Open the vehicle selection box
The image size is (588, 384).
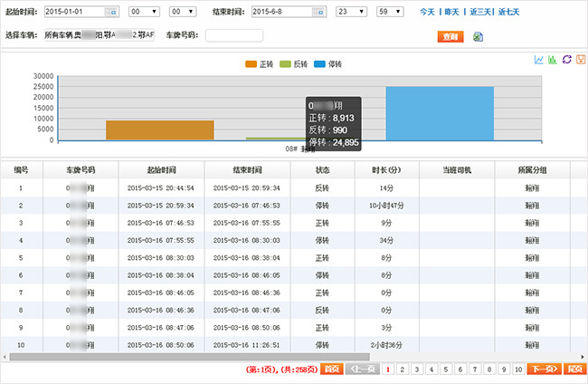tap(100, 35)
